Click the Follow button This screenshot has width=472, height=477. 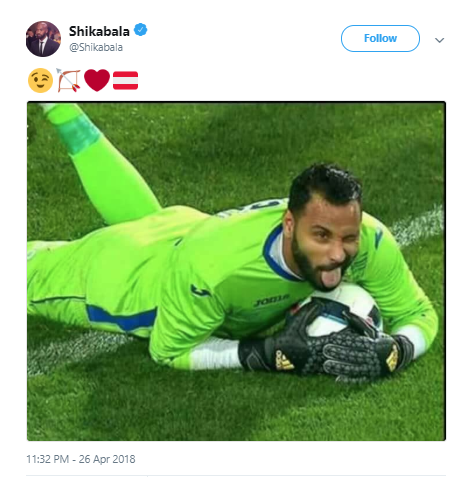tap(380, 38)
